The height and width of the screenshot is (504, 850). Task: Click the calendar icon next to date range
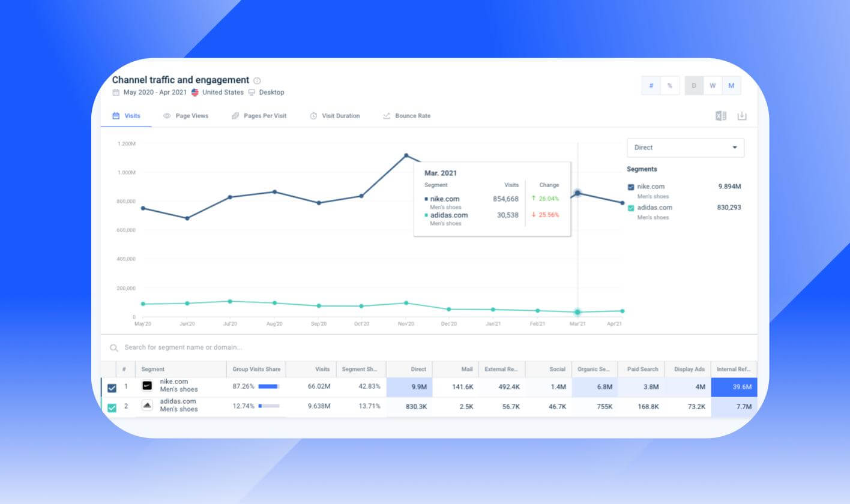point(115,92)
